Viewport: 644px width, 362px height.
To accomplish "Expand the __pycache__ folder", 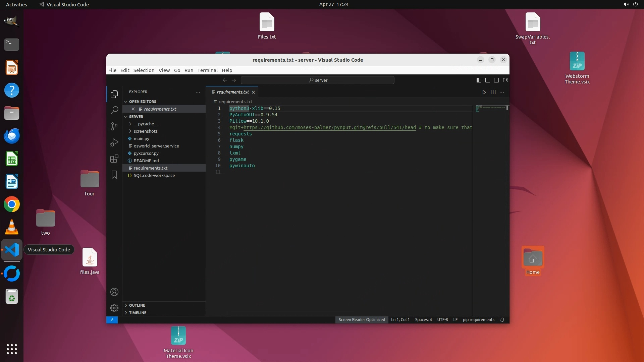I will (146, 124).
